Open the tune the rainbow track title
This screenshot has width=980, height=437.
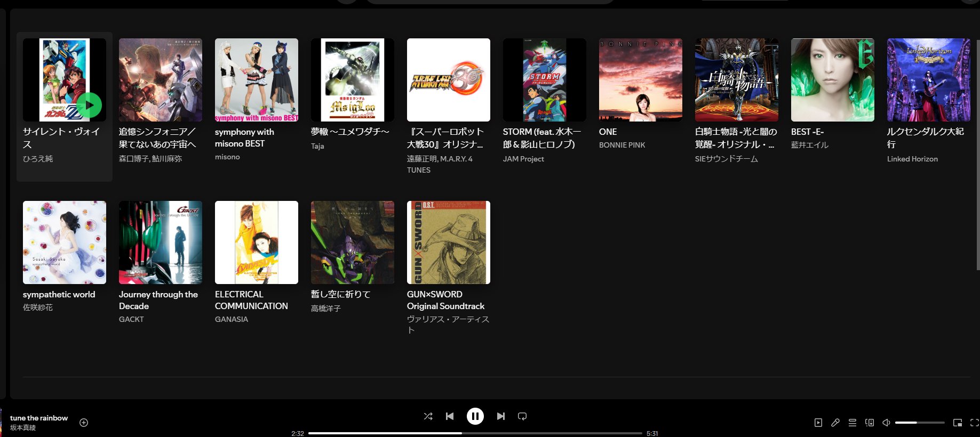pyautogui.click(x=39, y=418)
